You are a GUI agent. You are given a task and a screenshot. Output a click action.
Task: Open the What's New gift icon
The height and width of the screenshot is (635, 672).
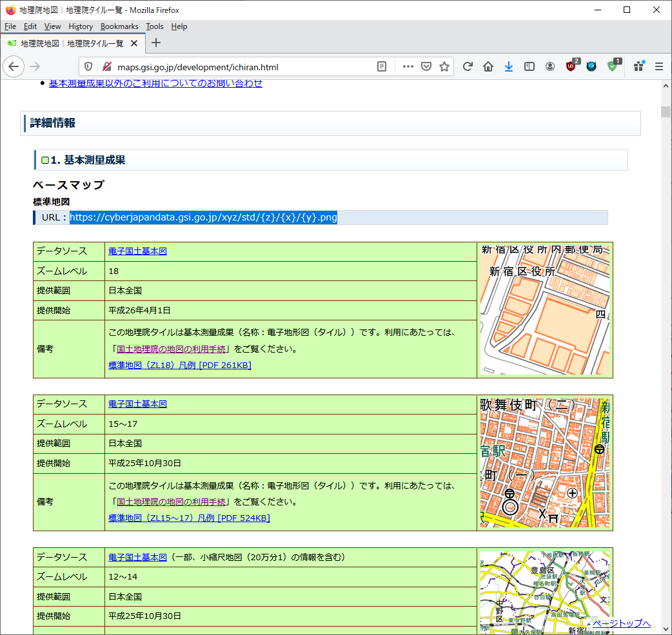(x=638, y=66)
